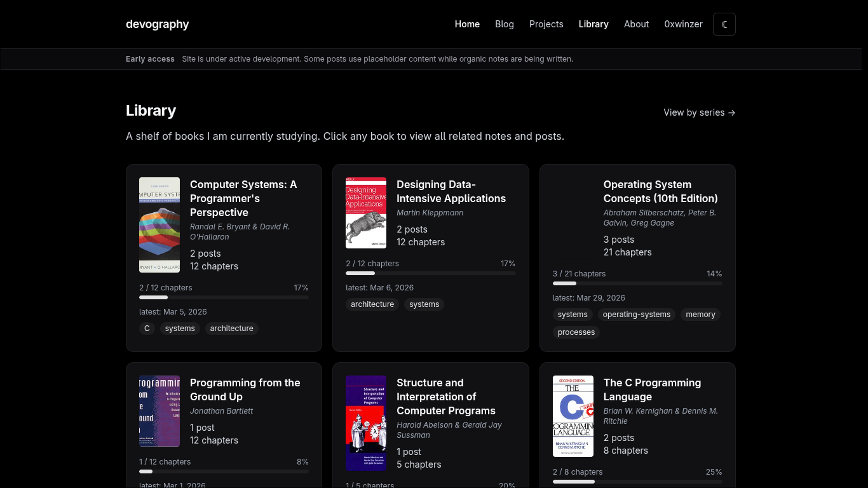Select the Library nav item
The width and height of the screenshot is (868, 488).
tap(593, 24)
